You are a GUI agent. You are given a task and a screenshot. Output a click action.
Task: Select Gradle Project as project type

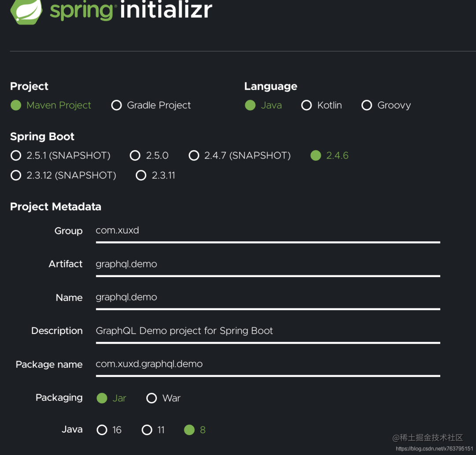coord(116,105)
